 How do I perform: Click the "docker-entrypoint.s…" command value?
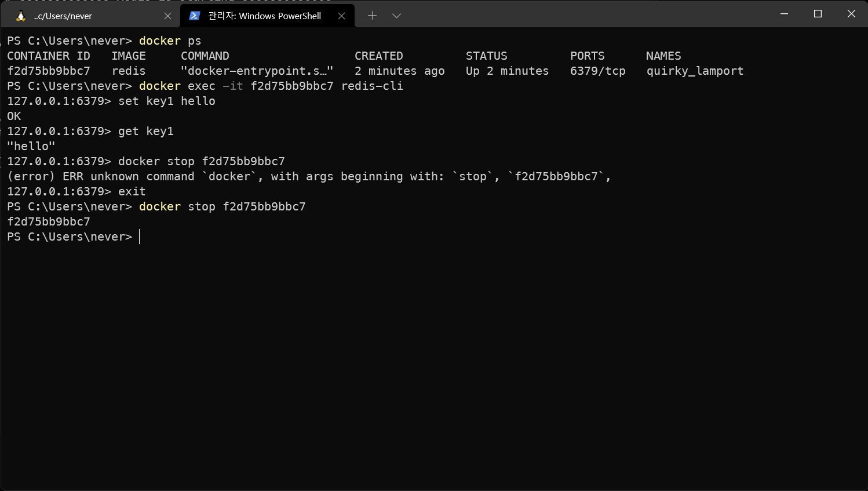[257, 71]
